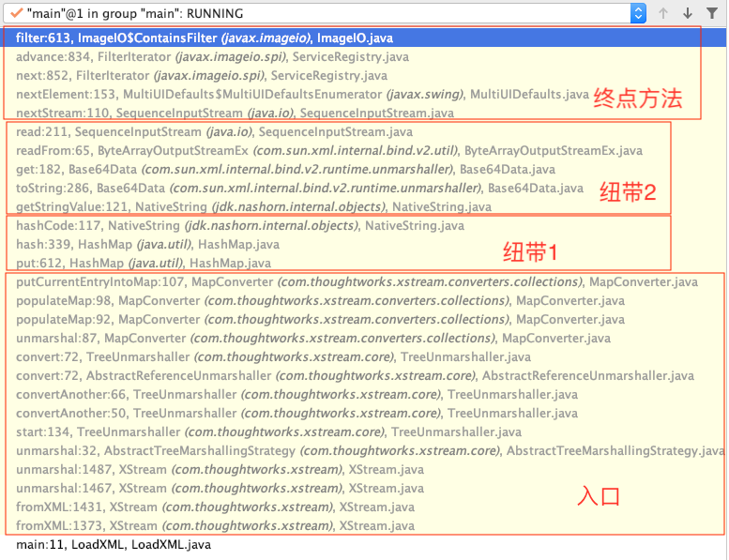729x560 pixels.
Task: Select frame populateMap:92, MapConverter
Action: tap(364, 319)
